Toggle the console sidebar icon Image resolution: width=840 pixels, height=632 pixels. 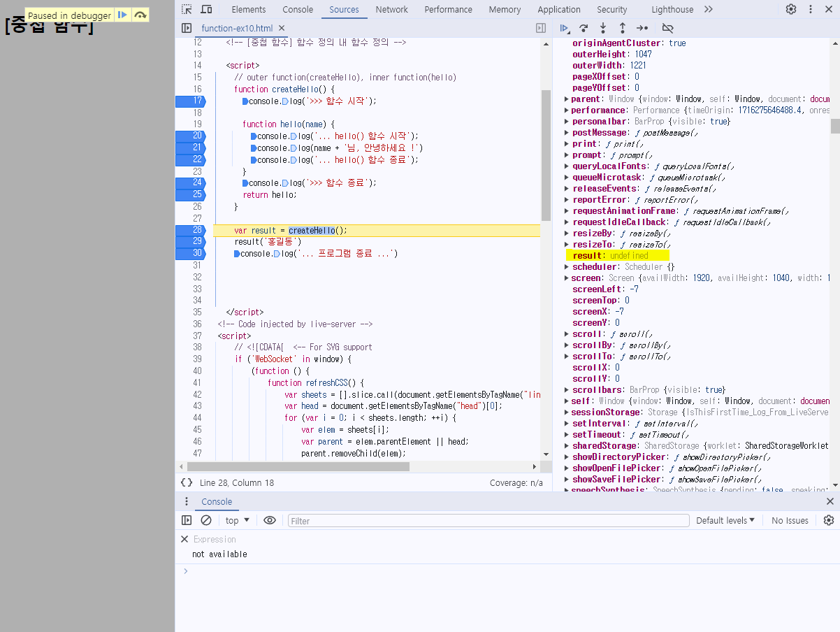click(x=187, y=520)
